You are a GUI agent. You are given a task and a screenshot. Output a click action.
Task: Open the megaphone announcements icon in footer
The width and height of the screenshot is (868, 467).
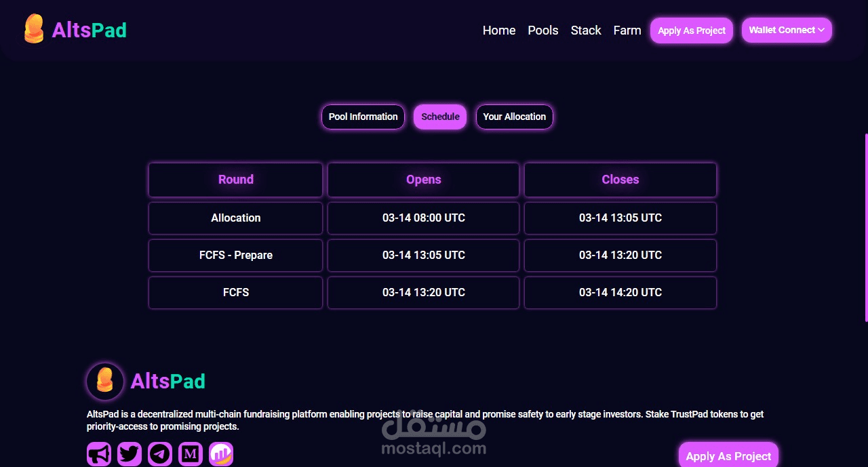click(99, 454)
